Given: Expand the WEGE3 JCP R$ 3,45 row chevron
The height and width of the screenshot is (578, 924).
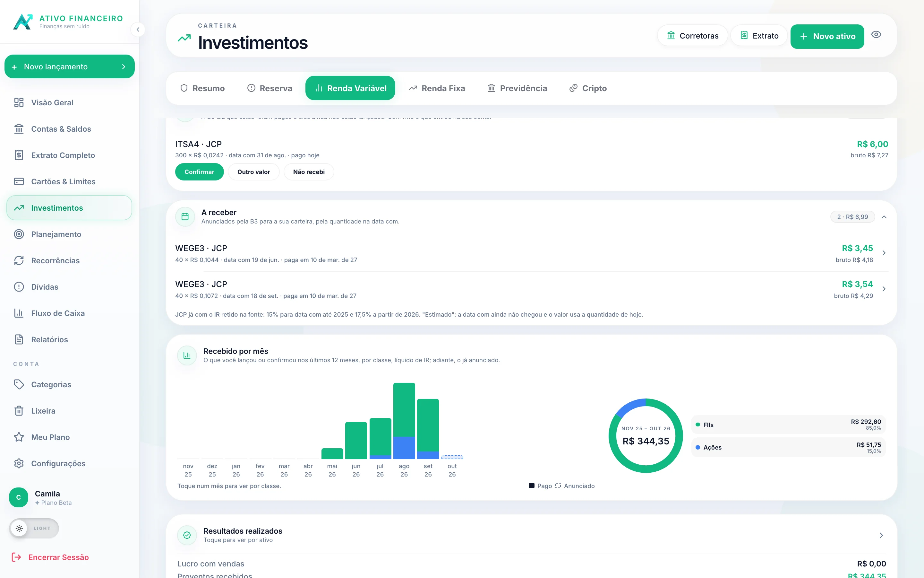Looking at the screenshot, I should [884, 253].
